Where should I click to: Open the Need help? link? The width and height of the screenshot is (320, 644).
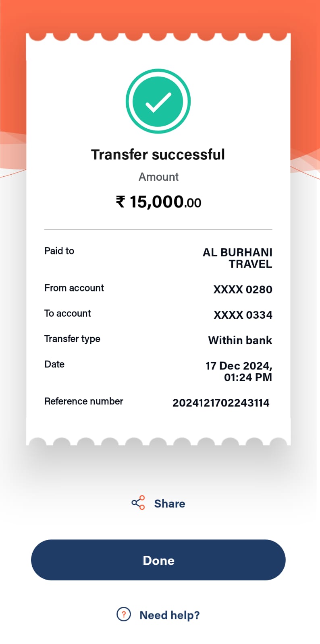(x=169, y=615)
